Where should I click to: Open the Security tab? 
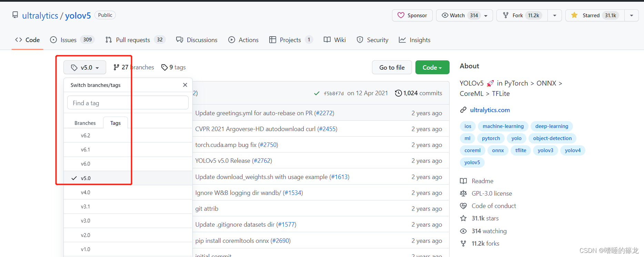click(x=373, y=40)
